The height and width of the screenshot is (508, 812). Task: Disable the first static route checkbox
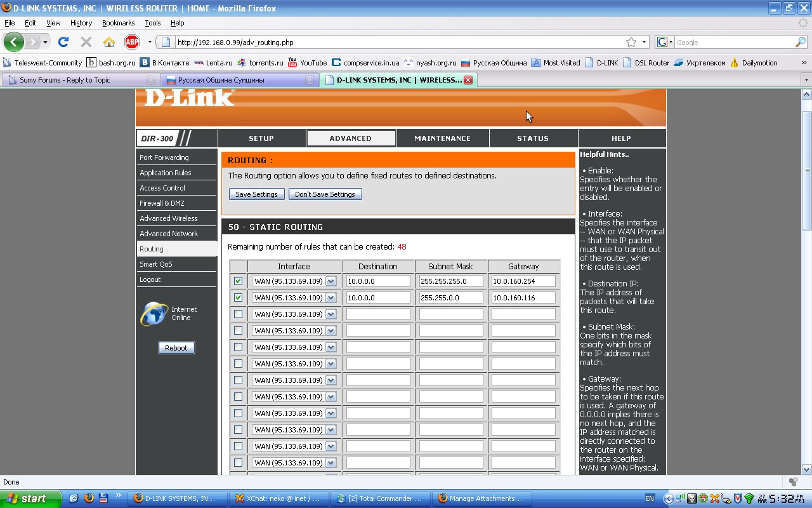tap(238, 281)
